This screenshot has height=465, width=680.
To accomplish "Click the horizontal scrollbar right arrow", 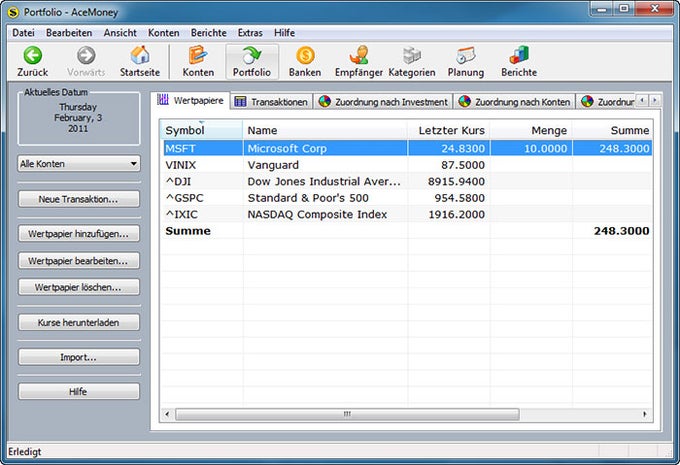I will pyautogui.click(x=645, y=414).
